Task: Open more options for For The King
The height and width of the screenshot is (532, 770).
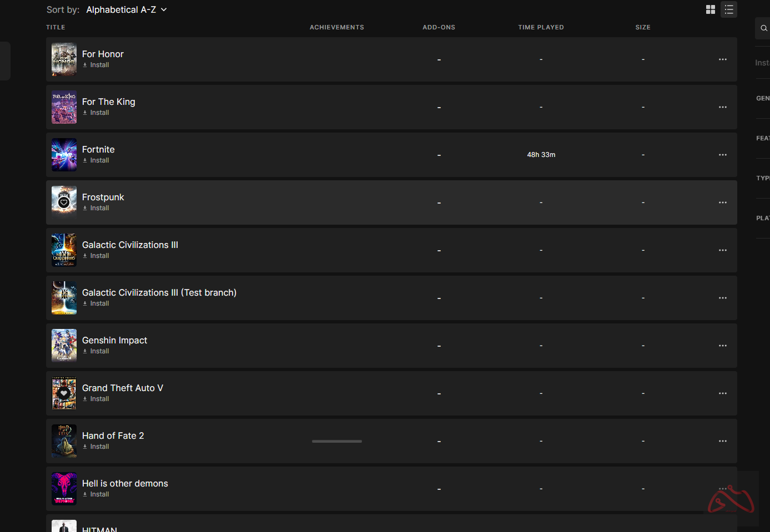Action: click(x=722, y=107)
